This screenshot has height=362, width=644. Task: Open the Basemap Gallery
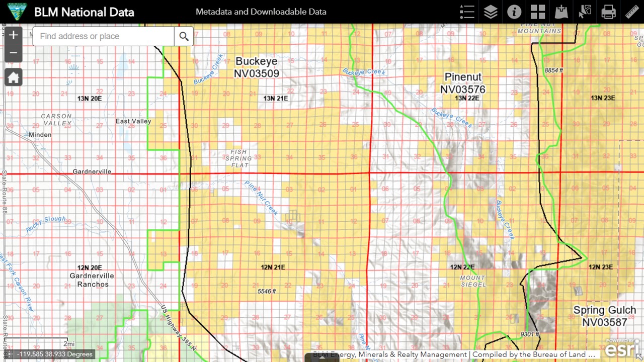[538, 12]
